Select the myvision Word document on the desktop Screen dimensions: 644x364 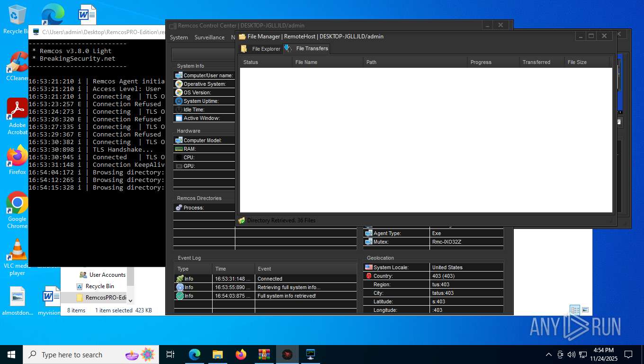click(x=49, y=301)
